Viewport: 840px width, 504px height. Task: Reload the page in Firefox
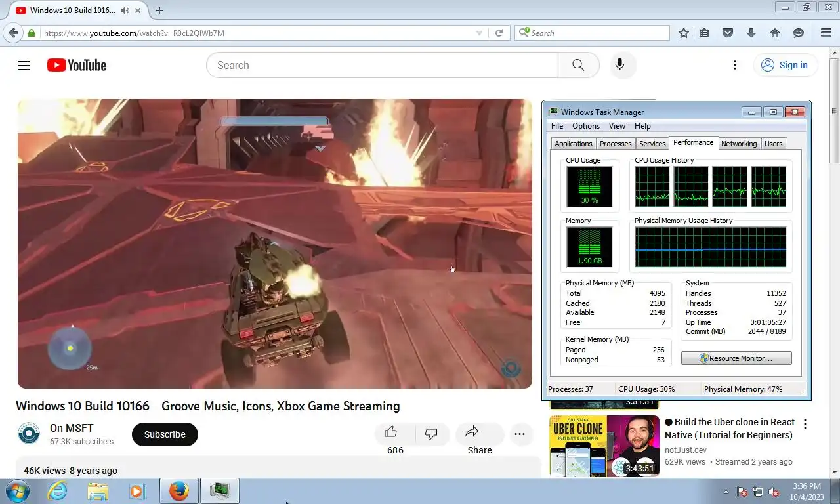[x=499, y=33]
